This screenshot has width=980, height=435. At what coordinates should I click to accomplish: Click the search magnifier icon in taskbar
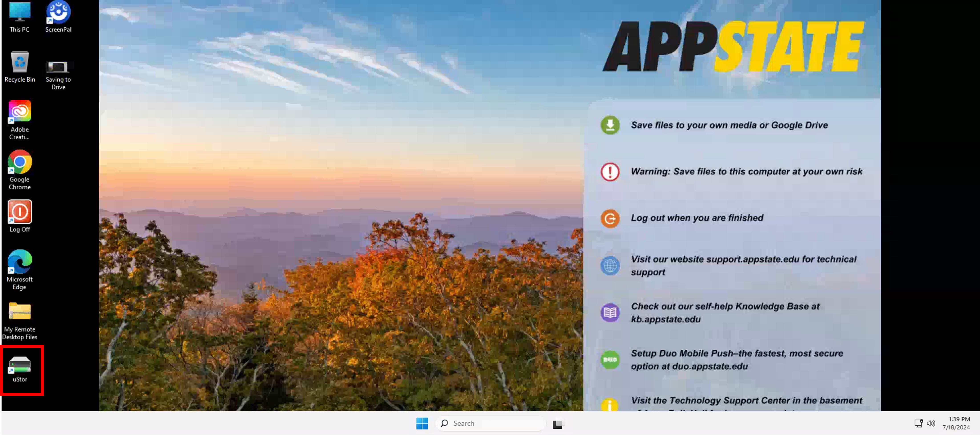444,423
